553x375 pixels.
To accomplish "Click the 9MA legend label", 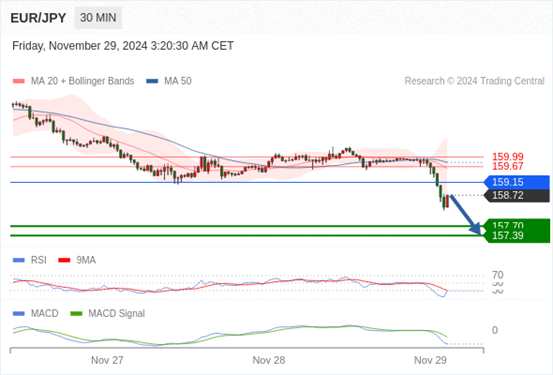I will point(86,260).
